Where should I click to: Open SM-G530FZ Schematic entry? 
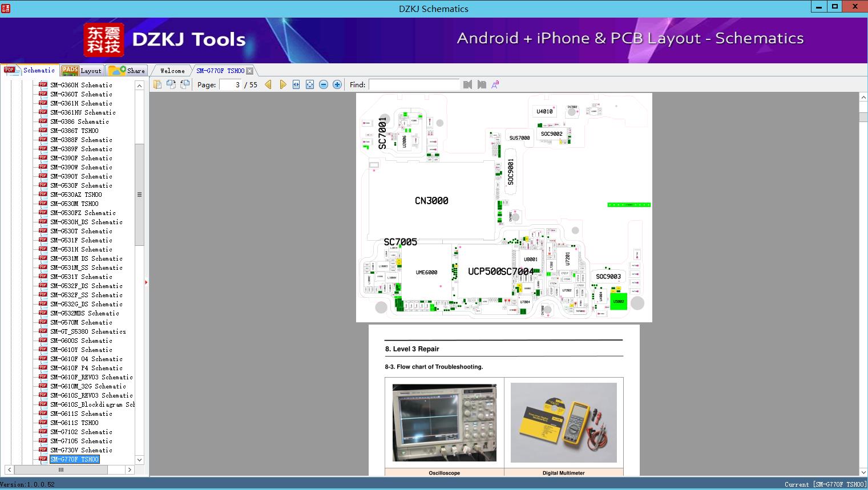click(83, 213)
